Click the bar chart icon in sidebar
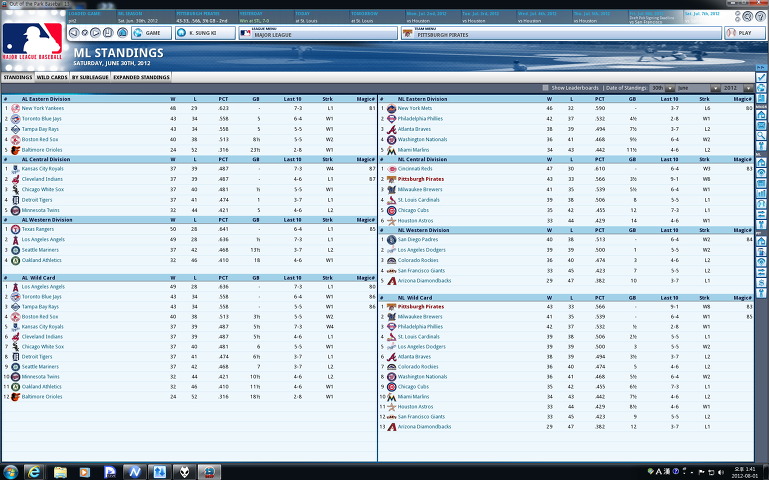This screenshot has width=769, height=480. tap(761, 193)
